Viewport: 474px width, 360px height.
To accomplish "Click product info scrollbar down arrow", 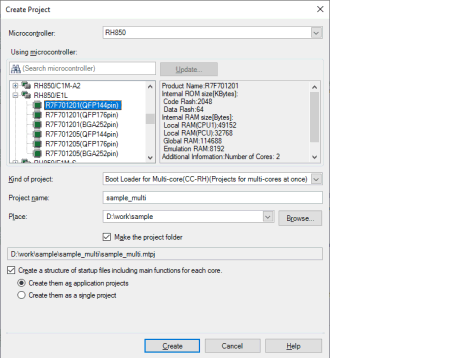I will tap(314, 157).
